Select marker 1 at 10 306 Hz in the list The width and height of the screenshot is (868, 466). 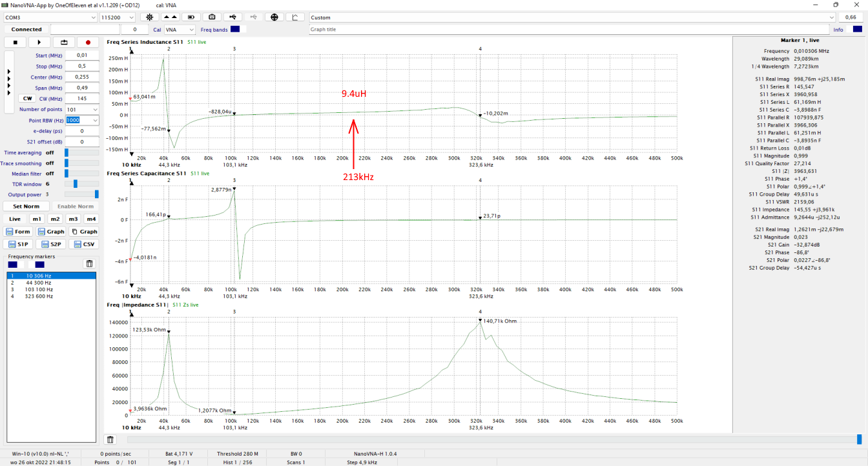point(51,276)
